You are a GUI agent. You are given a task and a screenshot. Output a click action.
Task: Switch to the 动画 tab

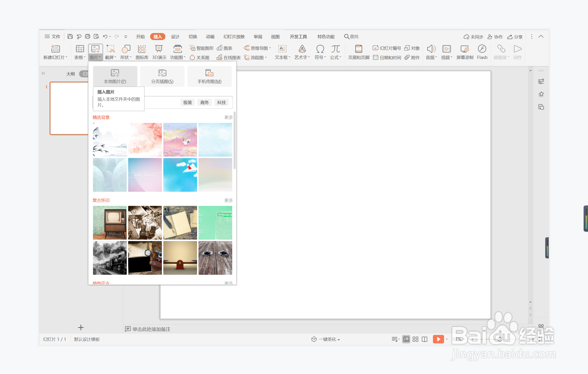210,37
